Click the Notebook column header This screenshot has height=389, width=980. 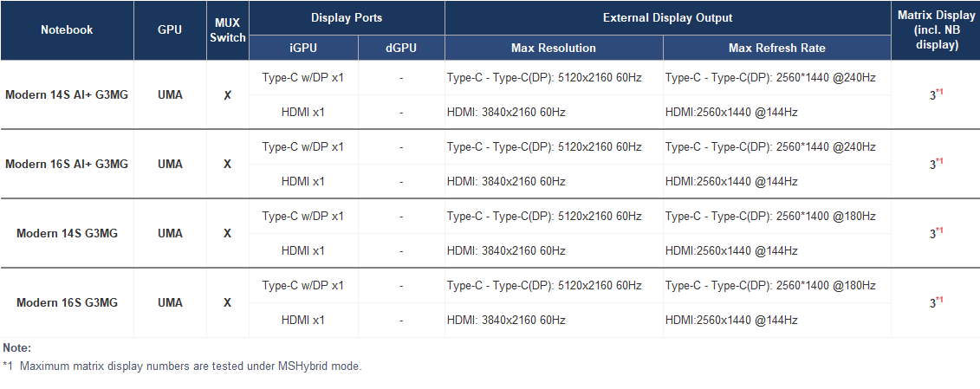[67, 30]
